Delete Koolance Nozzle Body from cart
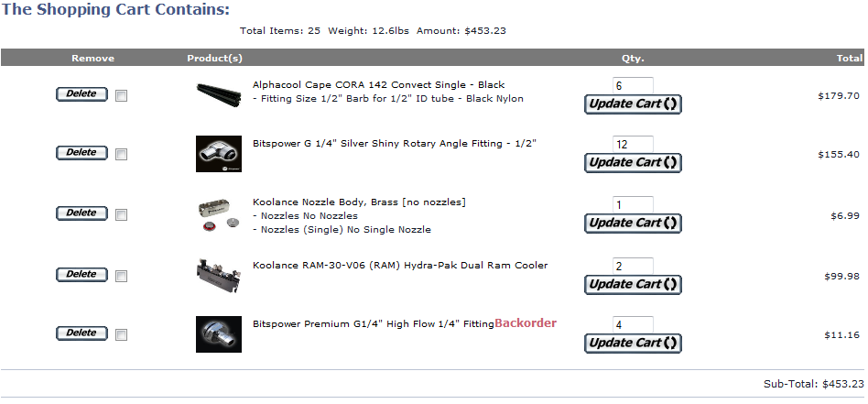The width and height of the screenshot is (868, 404). pos(81,213)
